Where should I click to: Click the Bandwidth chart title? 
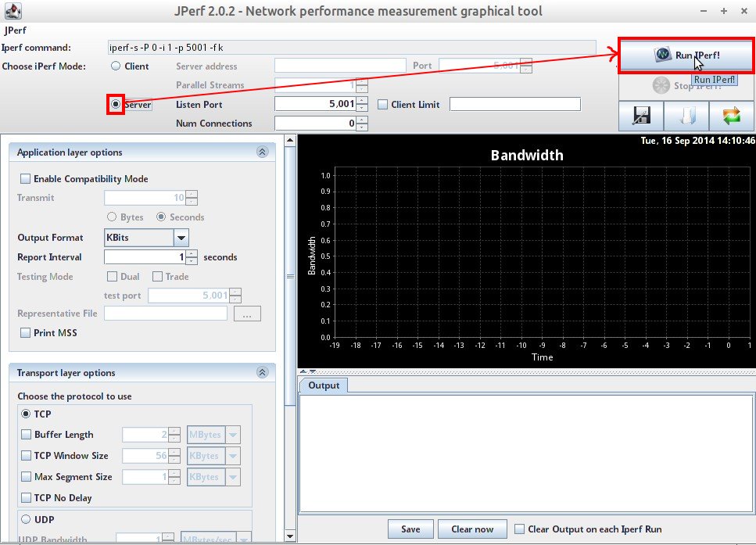click(527, 156)
